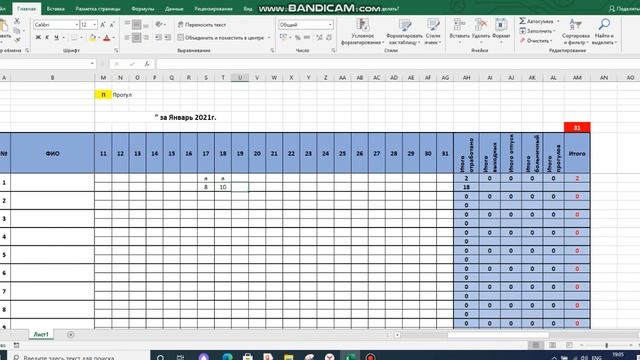640x360 pixels.
Task: Increase indent in alignment group
Action: pos(167,38)
